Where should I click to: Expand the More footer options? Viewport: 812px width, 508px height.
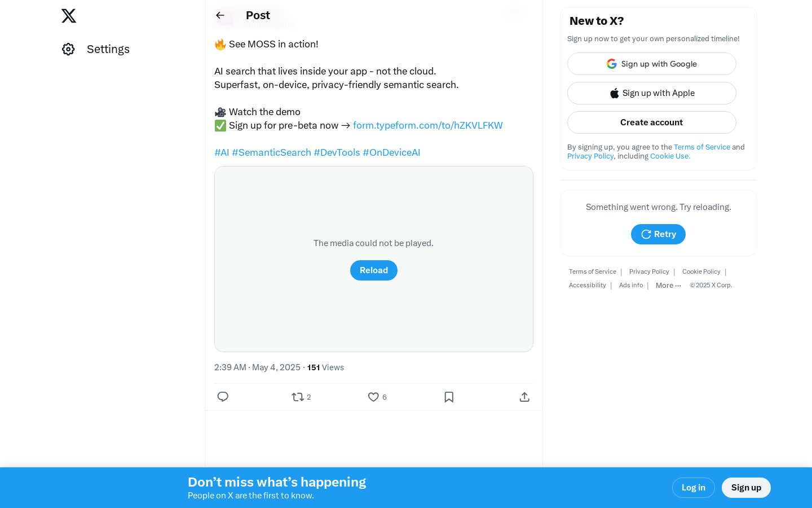(x=668, y=286)
